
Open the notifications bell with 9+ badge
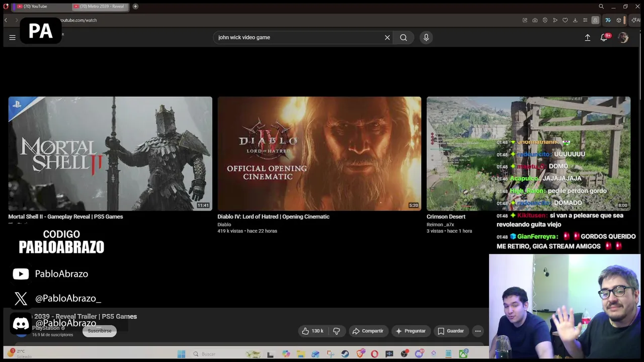tap(604, 37)
